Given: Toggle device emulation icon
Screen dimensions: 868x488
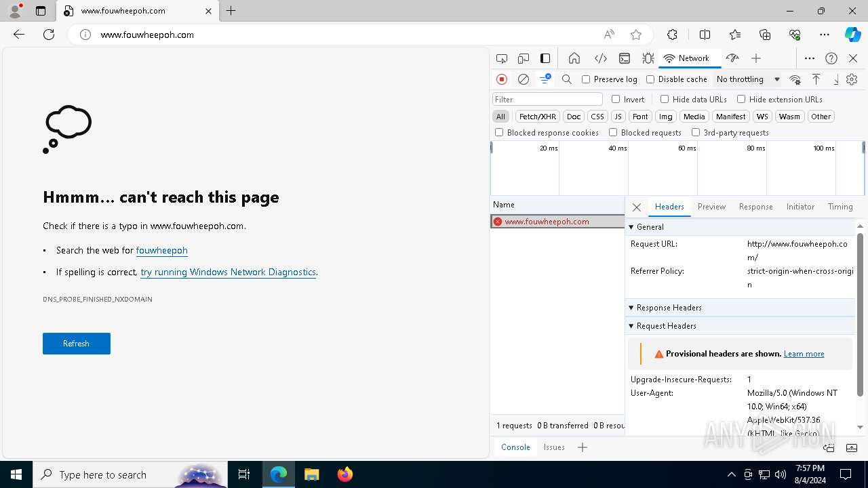Looking at the screenshot, I should [x=524, y=58].
